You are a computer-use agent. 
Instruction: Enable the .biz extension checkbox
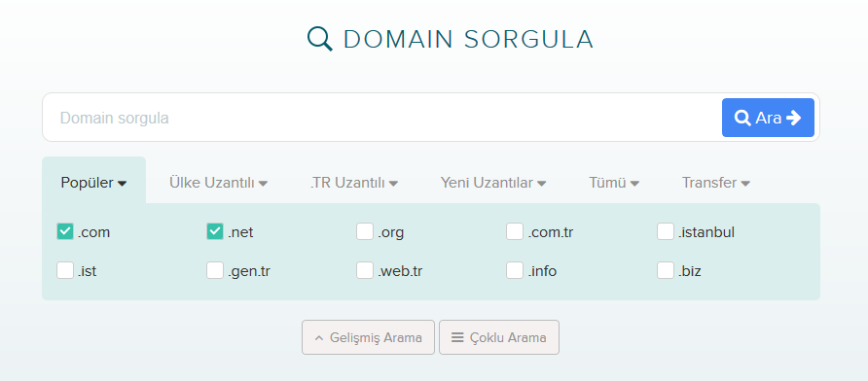click(666, 270)
